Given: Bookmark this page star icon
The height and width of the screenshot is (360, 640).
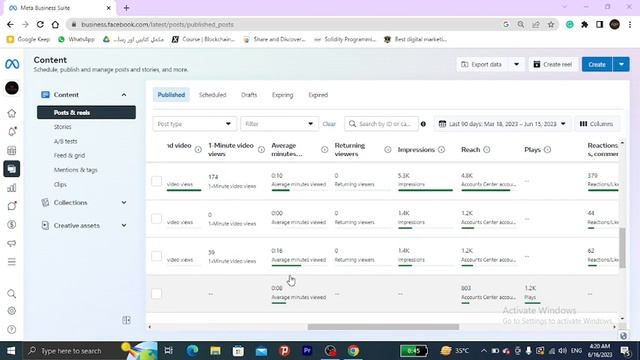Looking at the screenshot, I should 551,24.
